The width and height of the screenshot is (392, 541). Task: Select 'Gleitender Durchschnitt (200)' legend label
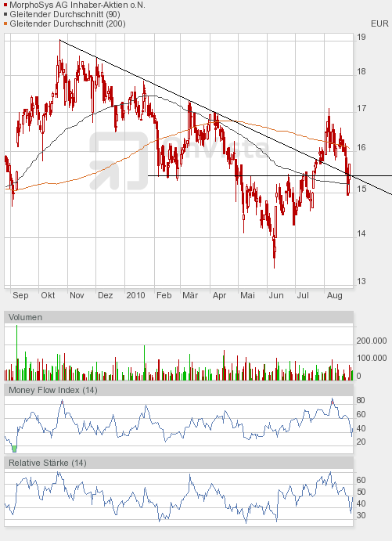click(x=67, y=23)
